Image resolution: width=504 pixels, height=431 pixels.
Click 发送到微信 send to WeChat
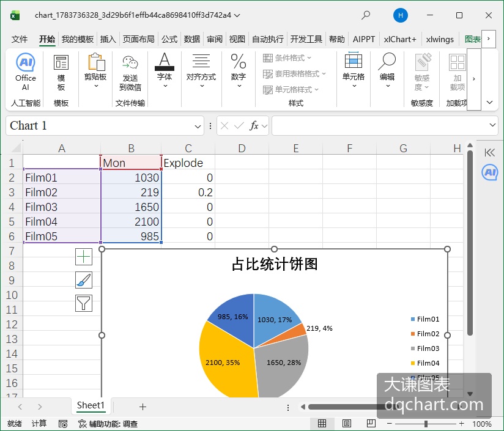tap(130, 73)
